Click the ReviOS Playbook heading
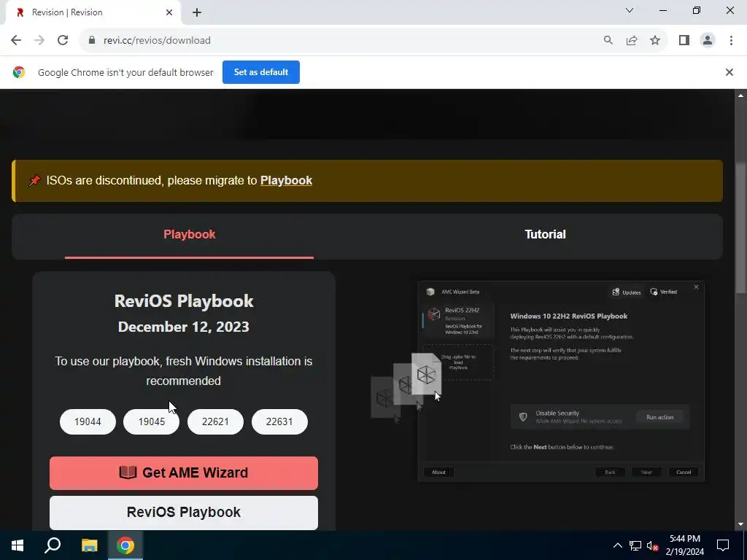This screenshot has width=747, height=560. click(184, 301)
